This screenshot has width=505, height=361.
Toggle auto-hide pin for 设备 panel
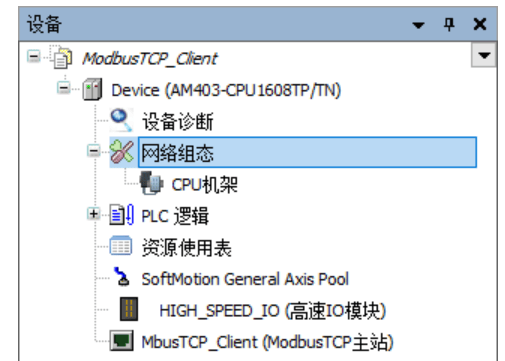click(x=449, y=25)
